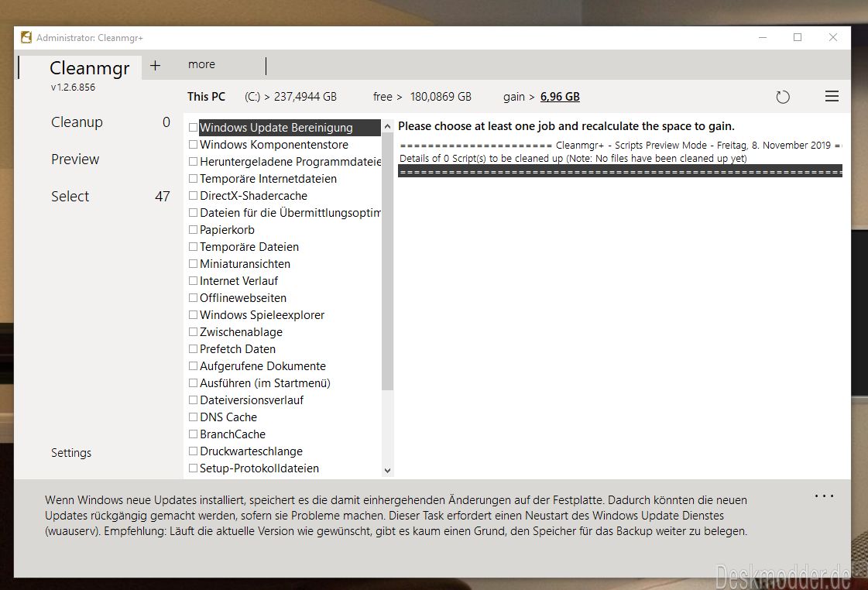Image resolution: width=868 pixels, height=590 pixels.
Task: Click the task description text in the bottom panel
Action: pyautogui.click(x=396, y=516)
